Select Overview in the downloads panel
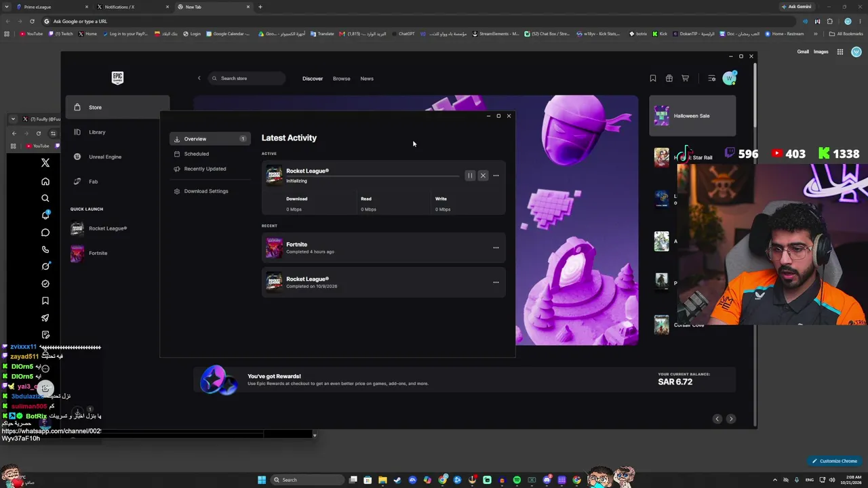868x488 pixels. tap(210, 139)
